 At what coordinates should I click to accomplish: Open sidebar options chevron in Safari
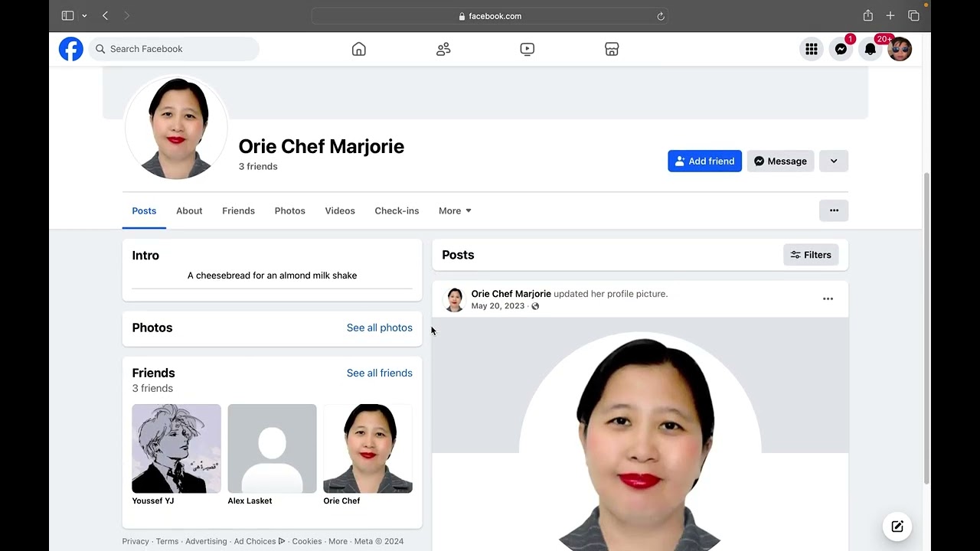coord(84,16)
